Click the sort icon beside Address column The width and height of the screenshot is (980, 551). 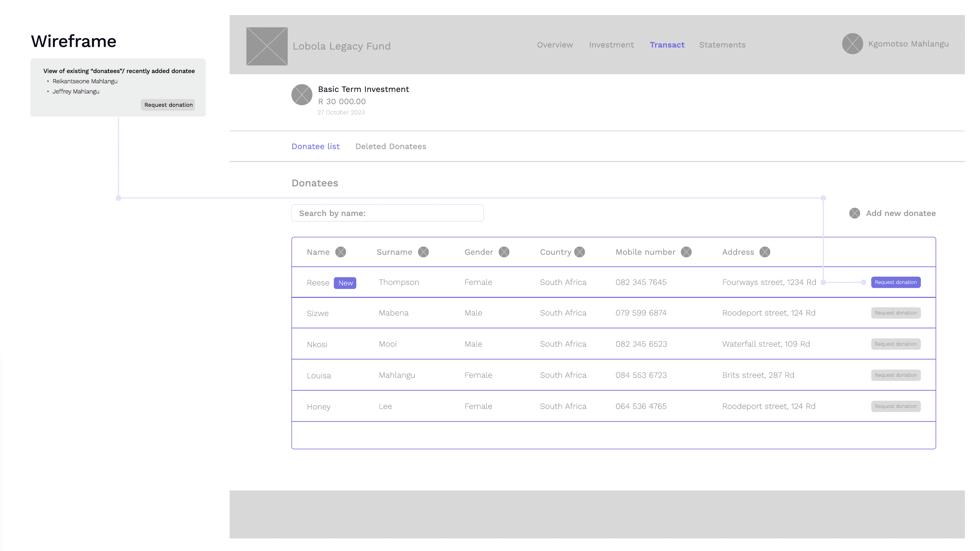[764, 252]
